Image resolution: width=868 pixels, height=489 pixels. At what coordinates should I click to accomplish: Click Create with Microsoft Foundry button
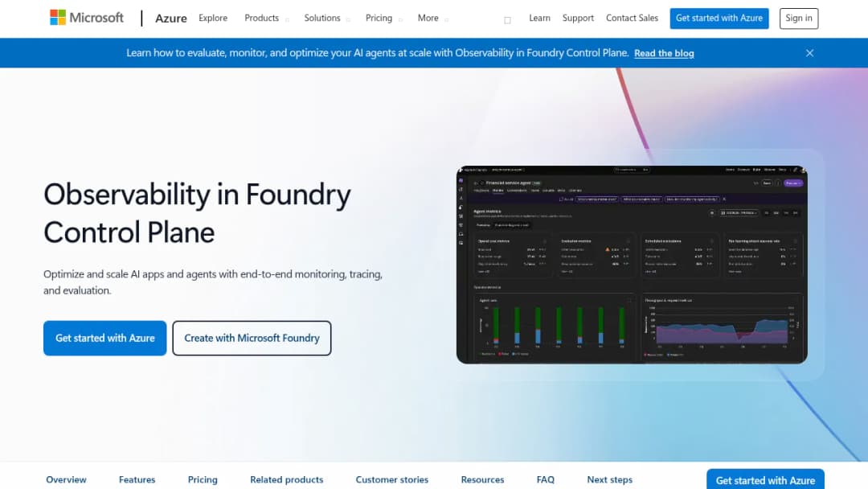coord(252,338)
